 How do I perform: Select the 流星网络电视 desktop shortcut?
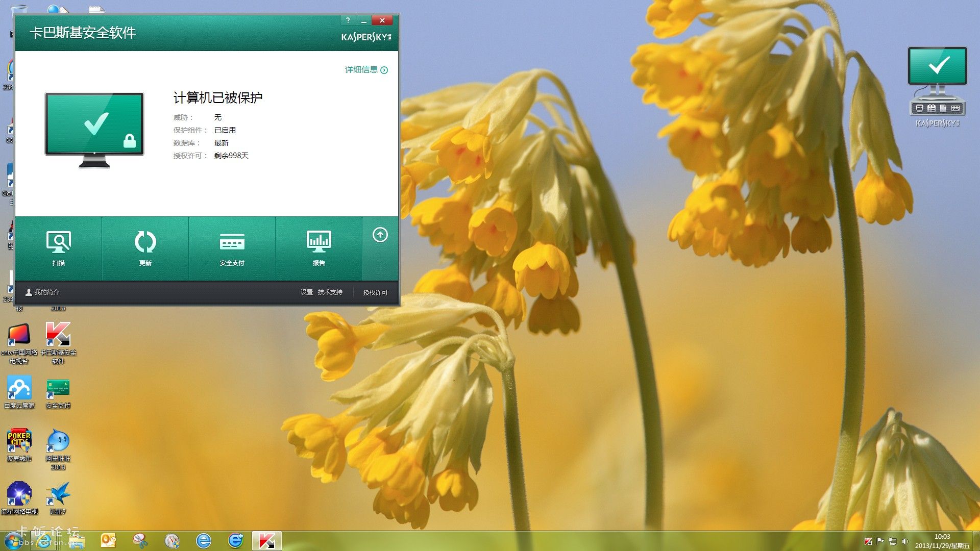[x=19, y=498]
